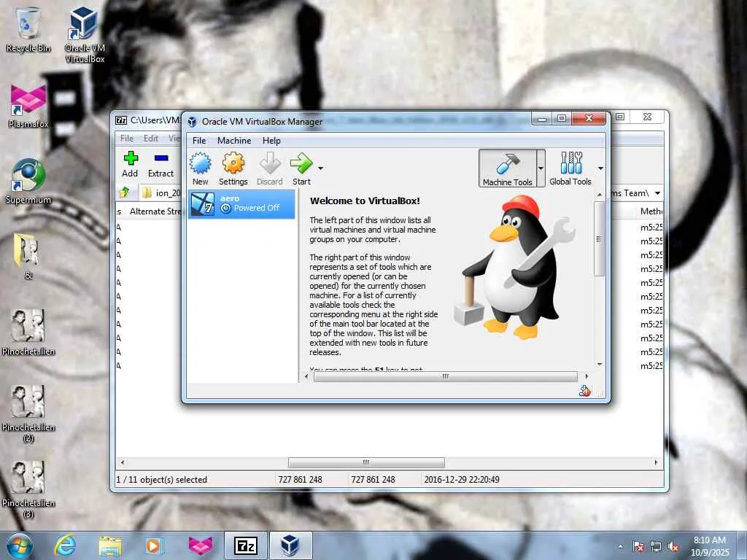Click the 7-Zip scroll-right arrow
This screenshot has width=747, height=560.
coord(656,462)
